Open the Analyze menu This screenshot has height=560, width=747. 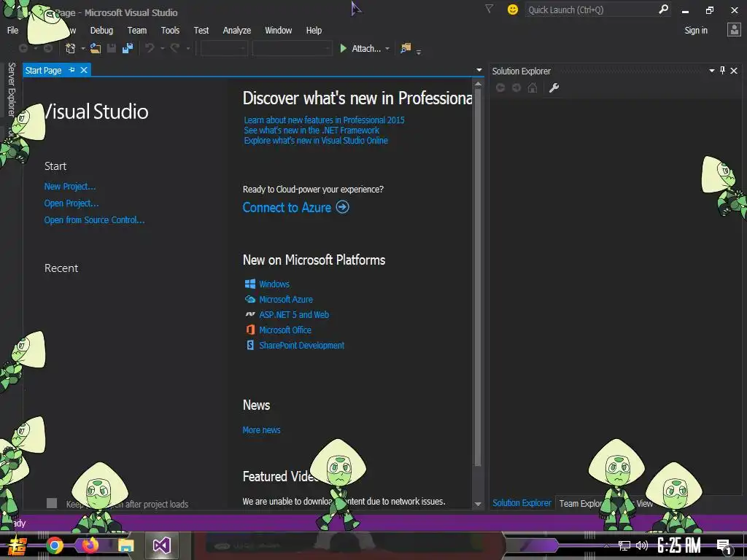[237, 30]
